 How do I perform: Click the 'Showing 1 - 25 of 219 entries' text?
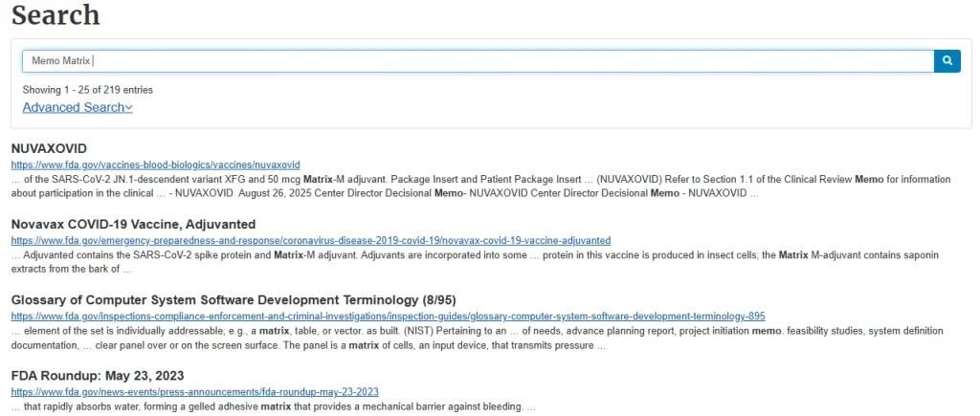pos(87,90)
